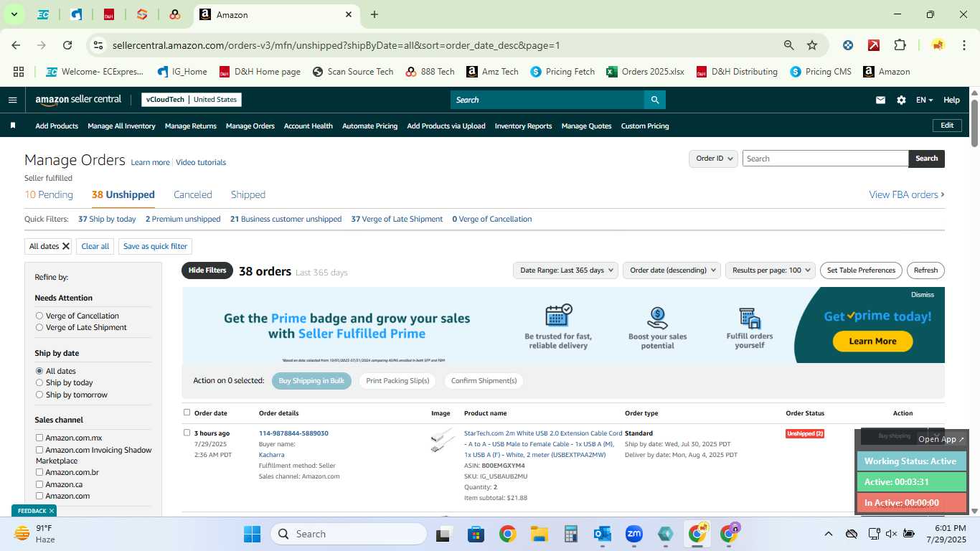Screen dimensions: 980x551
Task: Check the Amazon.com.mx sales channel
Action: (39, 438)
